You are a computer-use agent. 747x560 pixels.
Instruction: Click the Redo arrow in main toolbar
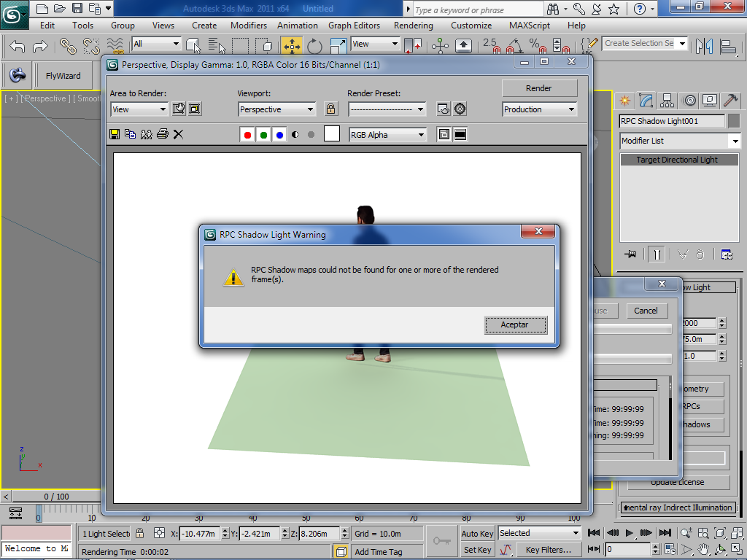[x=40, y=46]
